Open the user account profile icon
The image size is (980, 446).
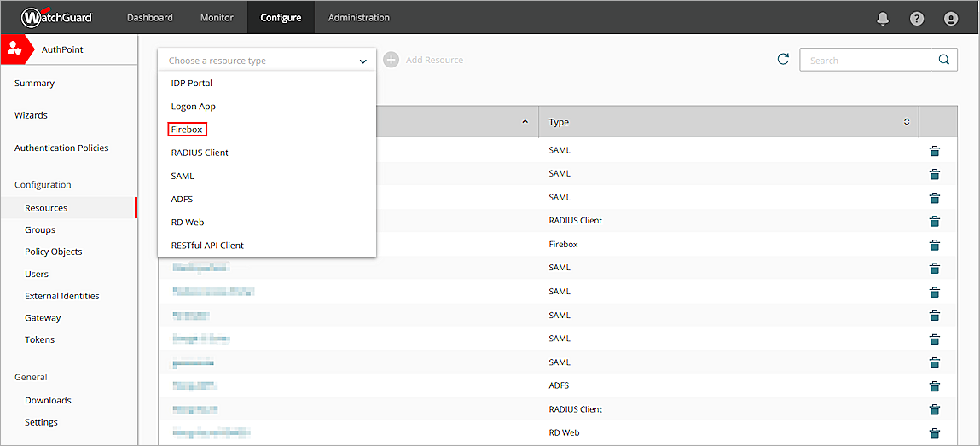pos(951,18)
